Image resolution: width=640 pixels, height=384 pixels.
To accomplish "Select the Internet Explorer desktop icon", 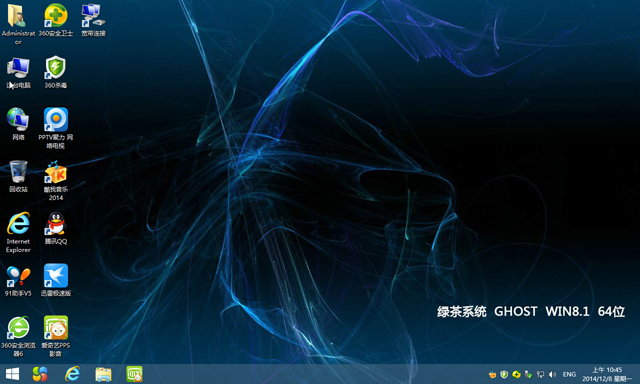I will [18, 232].
